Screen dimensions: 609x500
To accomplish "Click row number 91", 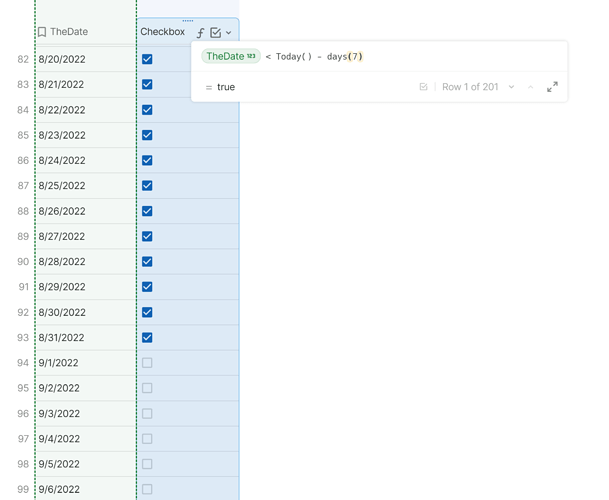I will click(x=24, y=287).
